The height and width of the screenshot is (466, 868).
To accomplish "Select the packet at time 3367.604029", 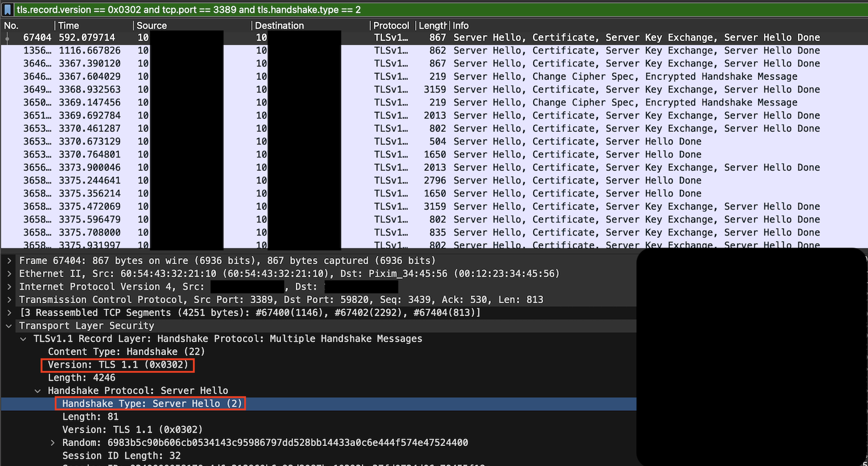I will coord(434,76).
